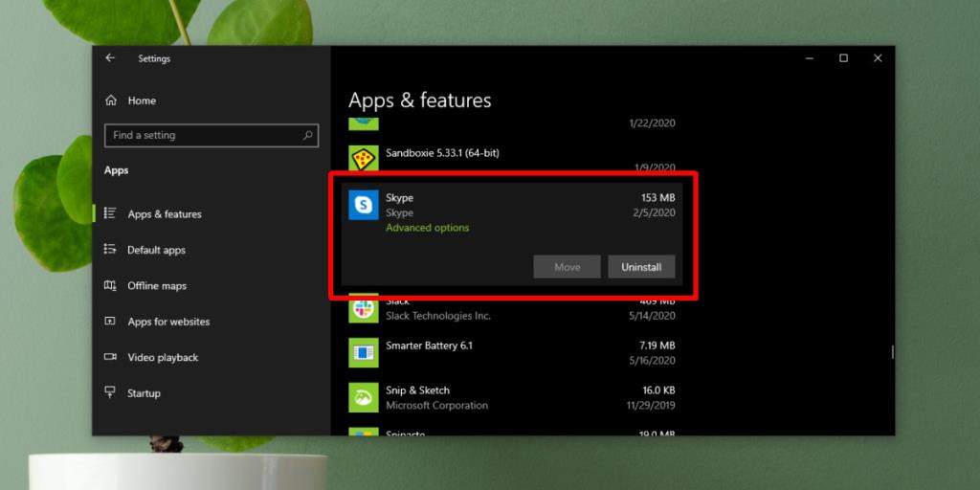Image resolution: width=980 pixels, height=490 pixels.
Task: Click the back arrow in Settings
Action: point(110,58)
